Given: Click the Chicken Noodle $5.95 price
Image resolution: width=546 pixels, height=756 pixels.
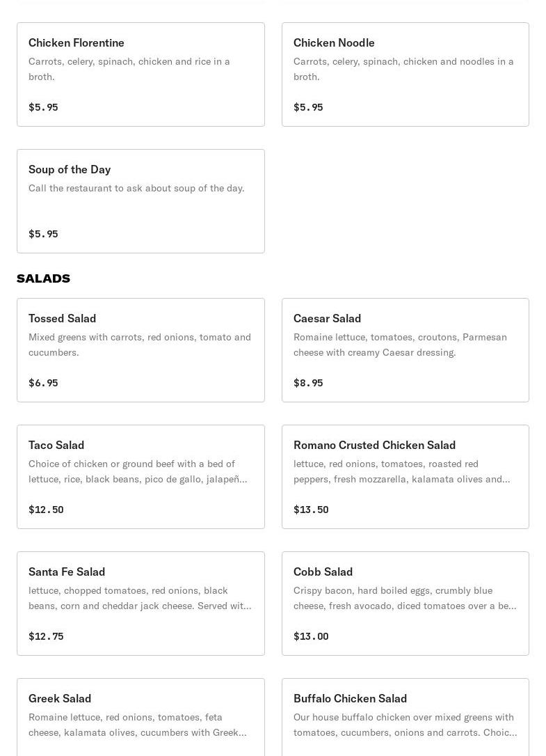Looking at the screenshot, I should [x=308, y=107].
